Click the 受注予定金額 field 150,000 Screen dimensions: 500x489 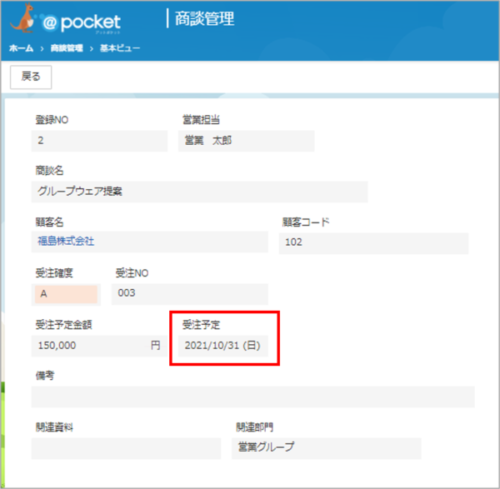pos(100,346)
